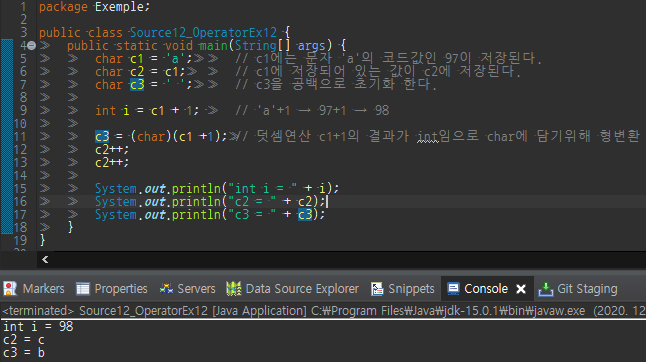This screenshot has height=362, width=646.
Task: Click the 'char c2 = c1;' declaration
Action: coord(140,72)
